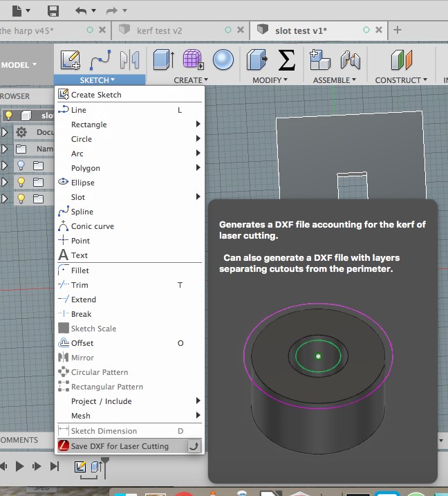This screenshot has width=448, height=496.
Task: Select Fillet in the Sketch menu
Action: (129, 270)
